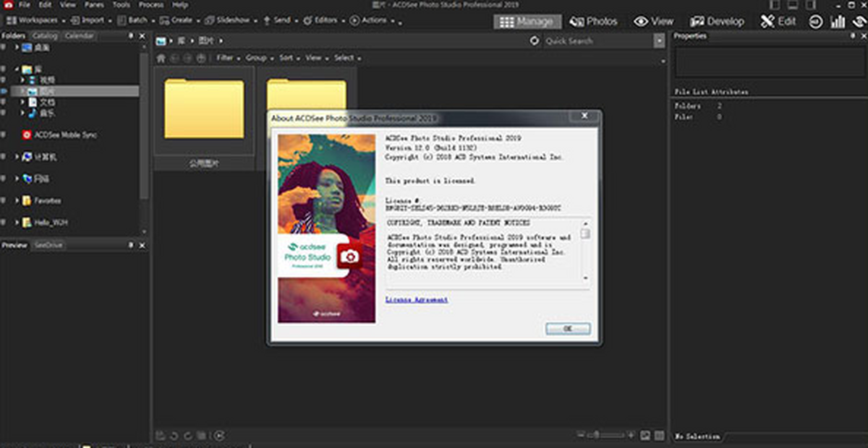
Task: Click the search refresh icon beside Quick Search
Action: 535,41
